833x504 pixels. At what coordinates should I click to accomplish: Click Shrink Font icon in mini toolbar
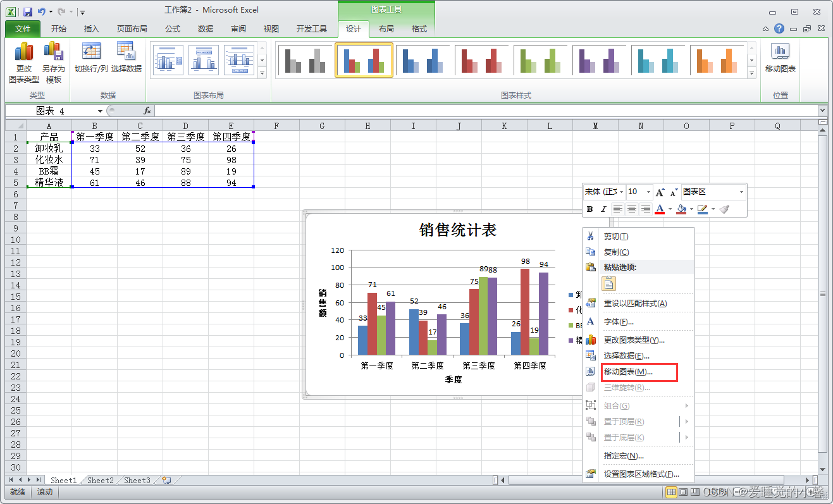[674, 192]
